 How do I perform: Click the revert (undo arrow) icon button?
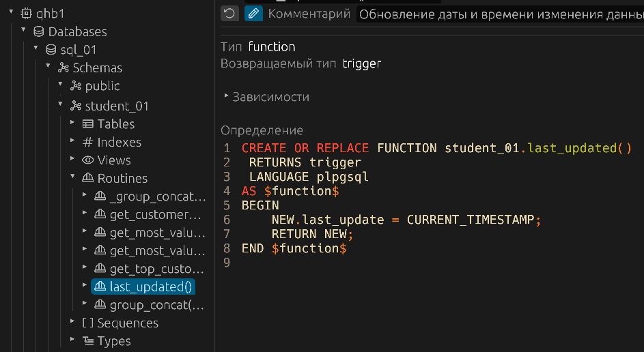(230, 13)
